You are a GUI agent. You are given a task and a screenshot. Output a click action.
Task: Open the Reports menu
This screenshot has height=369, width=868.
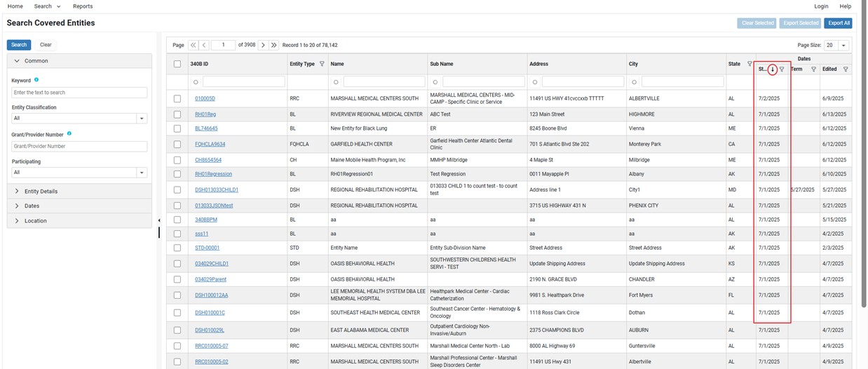tap(83, 6)
